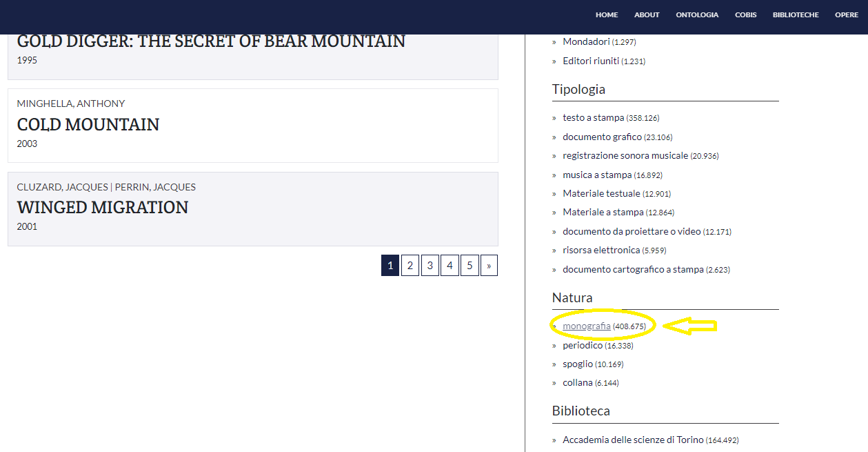Viewport: 868px width, 452px height.
Task: Open the Cold Mountain result
Action: point(88,125)
